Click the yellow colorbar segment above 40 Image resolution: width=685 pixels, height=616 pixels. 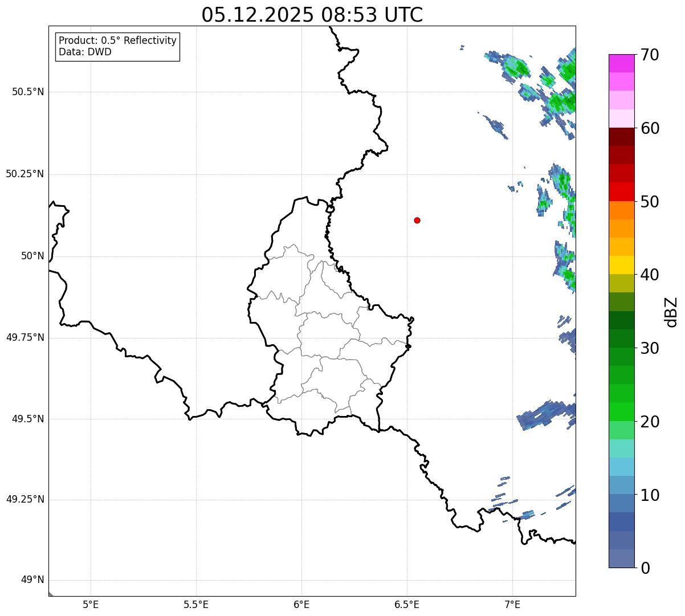tap(621, 265)
